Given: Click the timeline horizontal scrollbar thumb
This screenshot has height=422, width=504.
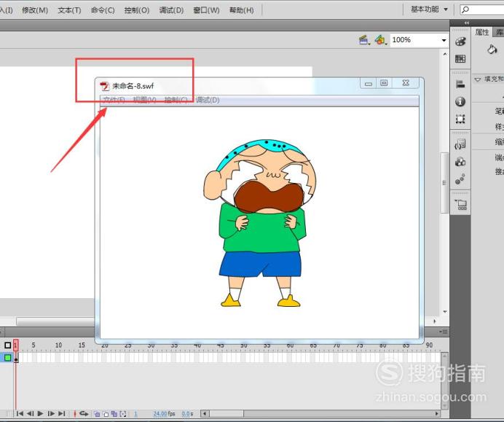Looking at the screenshot, I should click(227, 414).
